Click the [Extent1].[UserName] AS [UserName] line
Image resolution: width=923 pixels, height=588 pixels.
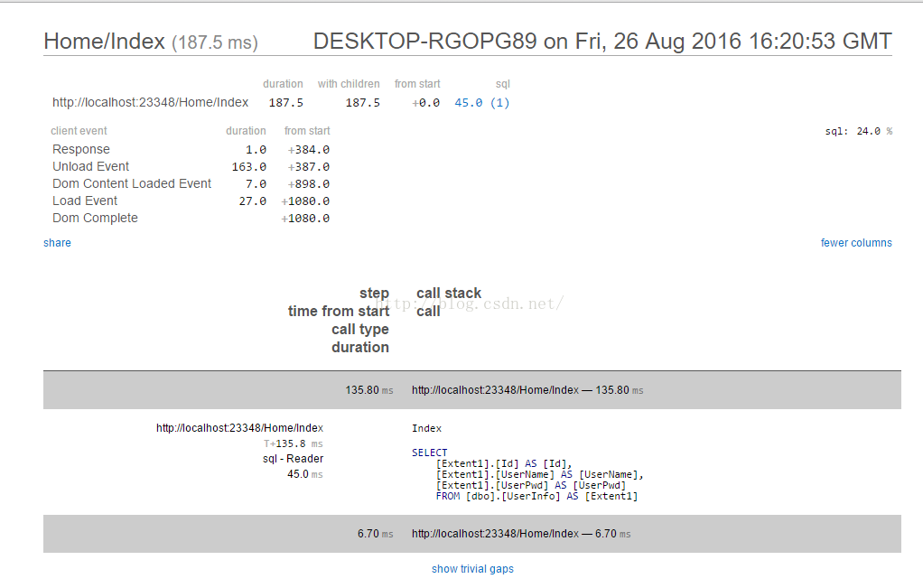pyautogui.click(x=540, y=474)
